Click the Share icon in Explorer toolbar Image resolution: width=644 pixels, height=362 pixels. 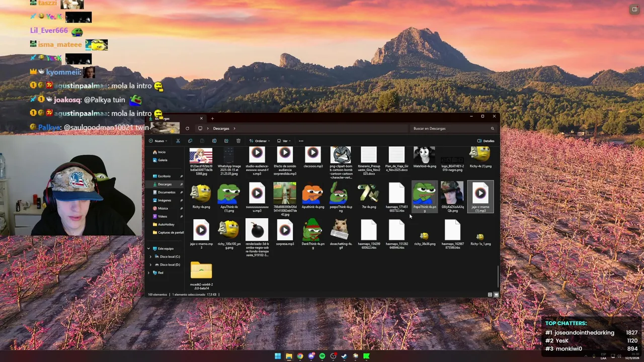[226, 141]
